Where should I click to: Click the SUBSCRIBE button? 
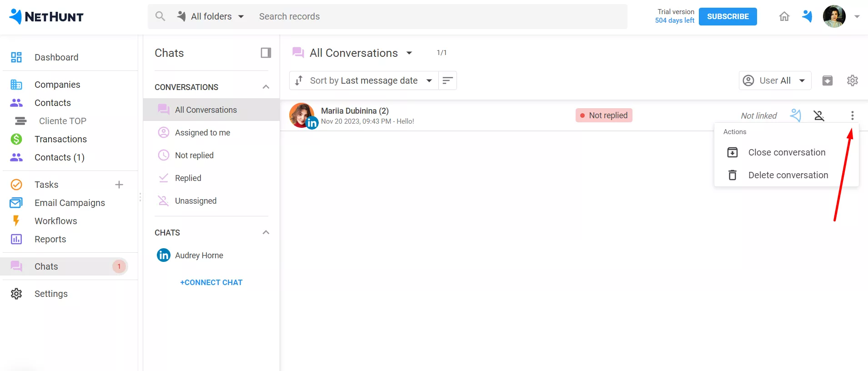coord(728,16)
